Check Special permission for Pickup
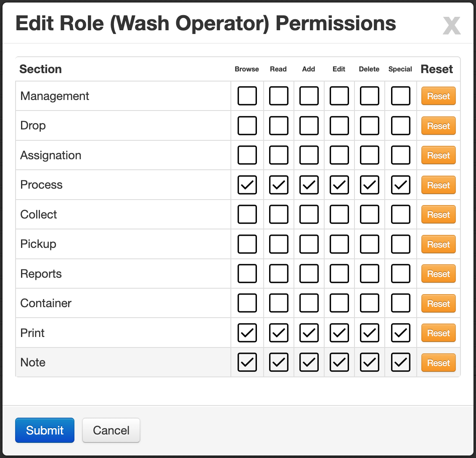476x458 pixels. click(x=401, y=244)
